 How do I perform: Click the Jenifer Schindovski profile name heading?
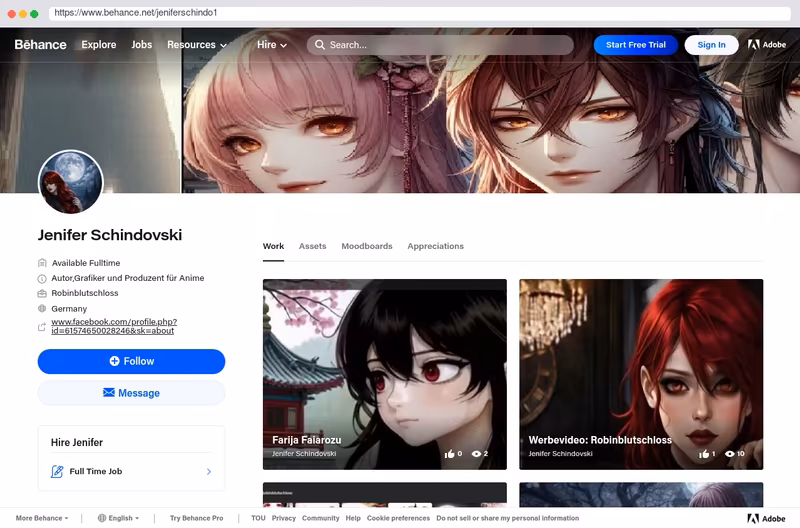point(110,235)
